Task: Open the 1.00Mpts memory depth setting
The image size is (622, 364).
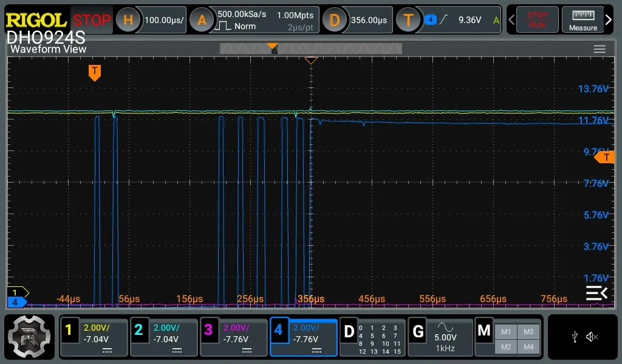Action: point(295,15)
